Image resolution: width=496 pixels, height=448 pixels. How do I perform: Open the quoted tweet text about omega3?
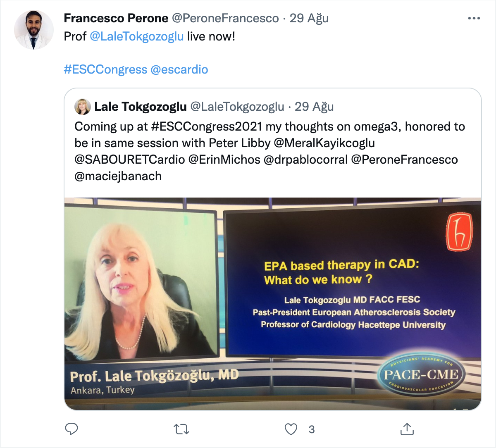click(x=270, y=151)
